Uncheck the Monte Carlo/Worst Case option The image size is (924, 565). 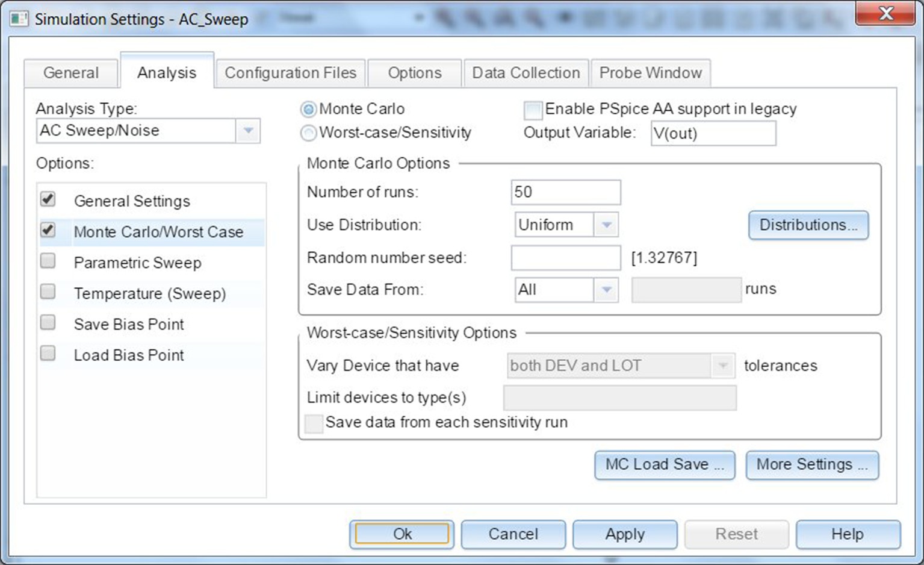pyautogui.click(x=48, y=231)
